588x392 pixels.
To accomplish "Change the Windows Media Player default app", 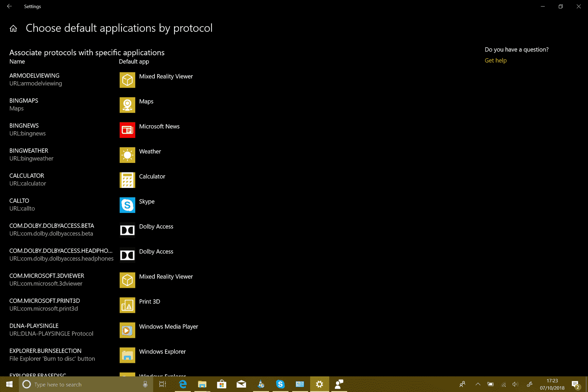I will (168, 327).
